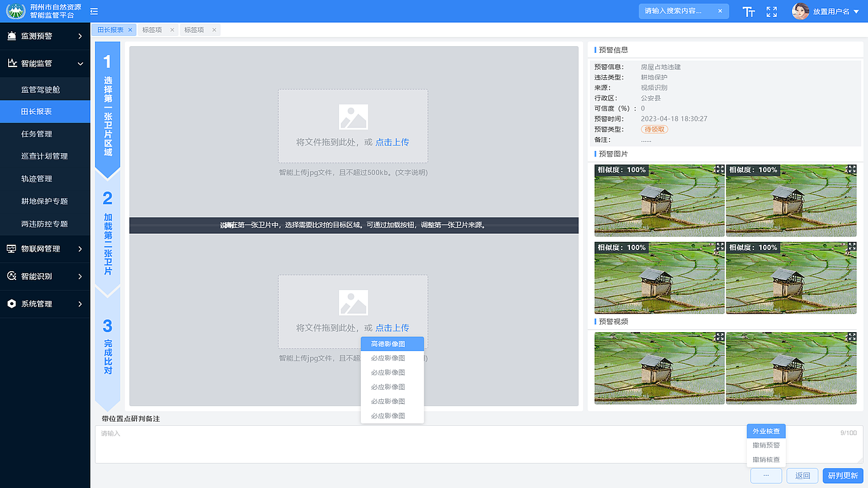
Task: Click the 监测预警 alarm icon
Action: (12, 35)
